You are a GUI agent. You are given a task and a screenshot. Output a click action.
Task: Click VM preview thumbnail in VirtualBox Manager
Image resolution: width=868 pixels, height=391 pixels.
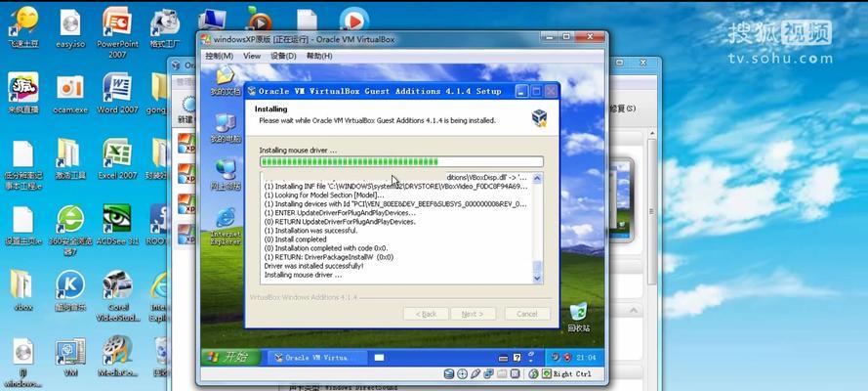click(622, 199)
